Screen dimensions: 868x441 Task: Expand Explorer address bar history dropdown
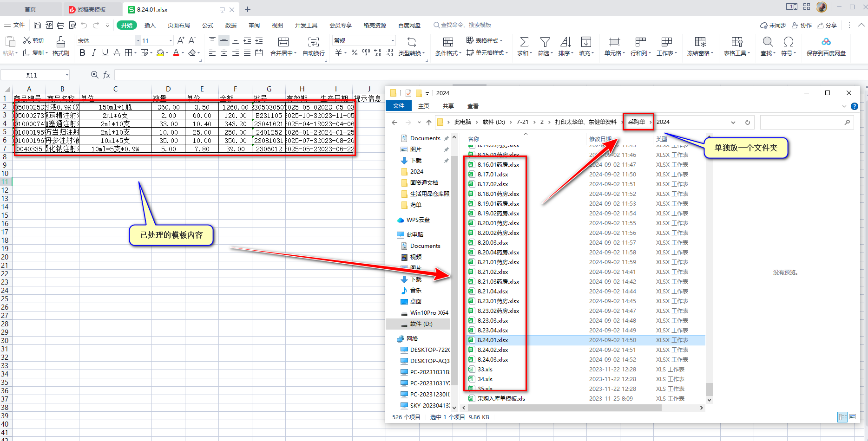(x=733, y=122)
